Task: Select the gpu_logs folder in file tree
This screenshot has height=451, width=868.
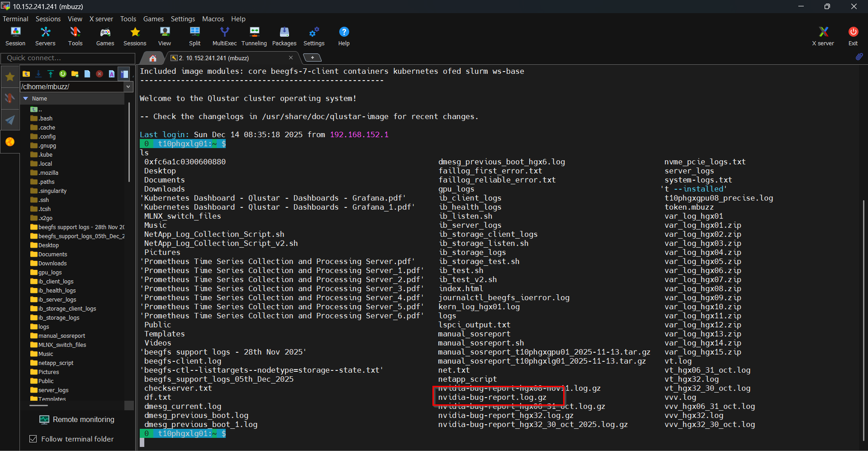Action: 50,272
